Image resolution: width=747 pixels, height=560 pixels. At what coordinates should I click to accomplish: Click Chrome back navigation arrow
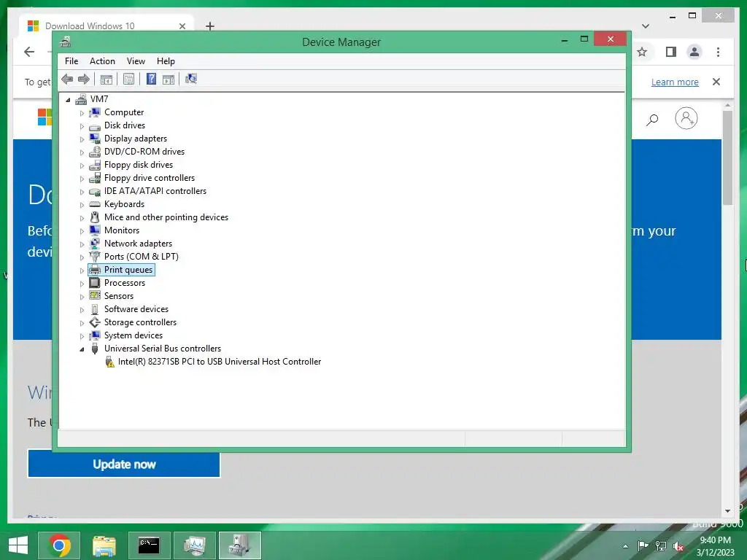point(29,52)
